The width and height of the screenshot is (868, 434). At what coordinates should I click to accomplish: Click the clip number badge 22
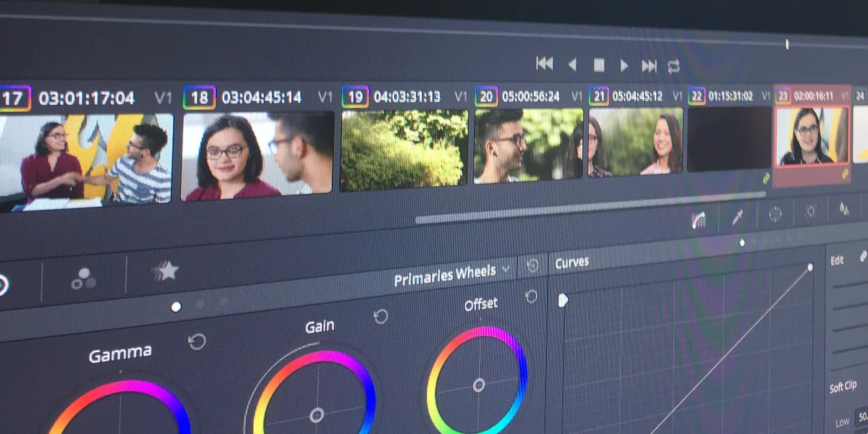click(x=697, y=95)
